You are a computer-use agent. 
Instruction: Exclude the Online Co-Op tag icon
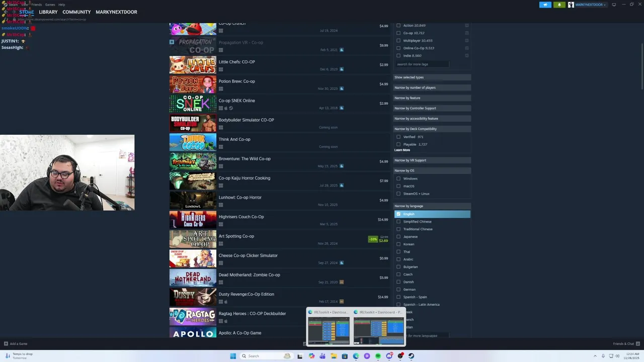coord(467,48)
